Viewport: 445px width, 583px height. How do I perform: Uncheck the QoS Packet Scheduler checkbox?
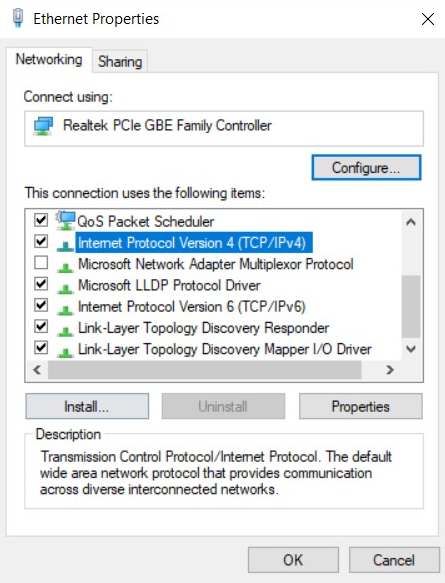(x=41, y=220)
